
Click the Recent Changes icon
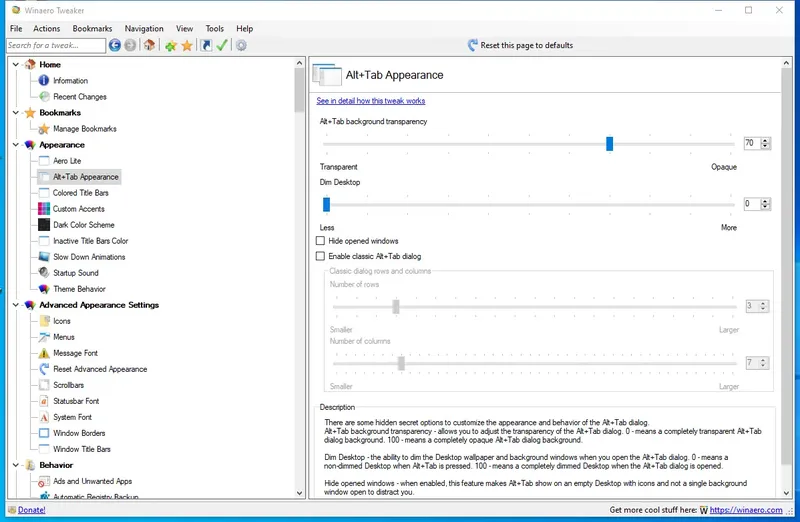(44, 96)
